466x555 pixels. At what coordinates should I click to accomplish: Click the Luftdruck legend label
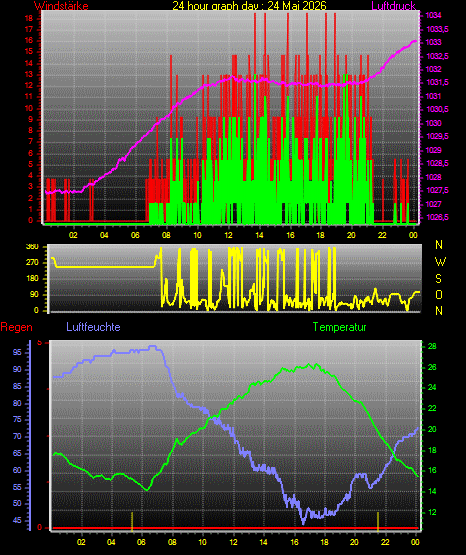tap(393, 6)
